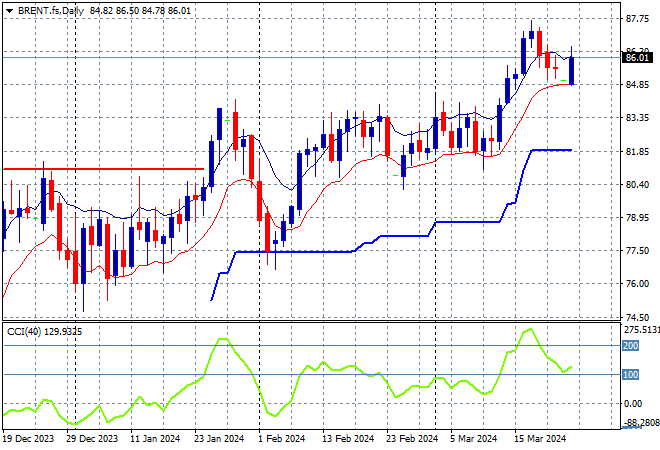Click the BRENT.fs,Daily symbol label
This screenshot has width=660, height=450.
point(51,11)
